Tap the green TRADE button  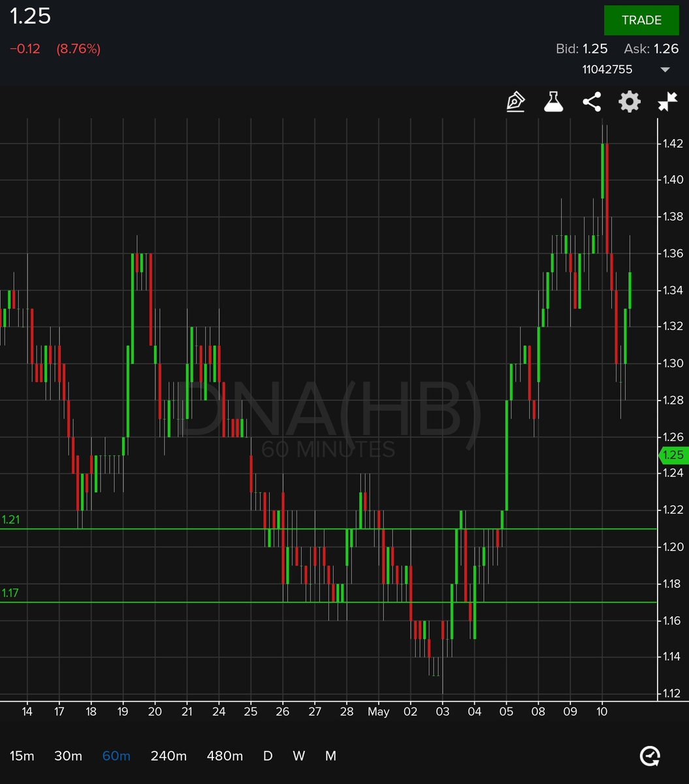click(x=641, y=20)
